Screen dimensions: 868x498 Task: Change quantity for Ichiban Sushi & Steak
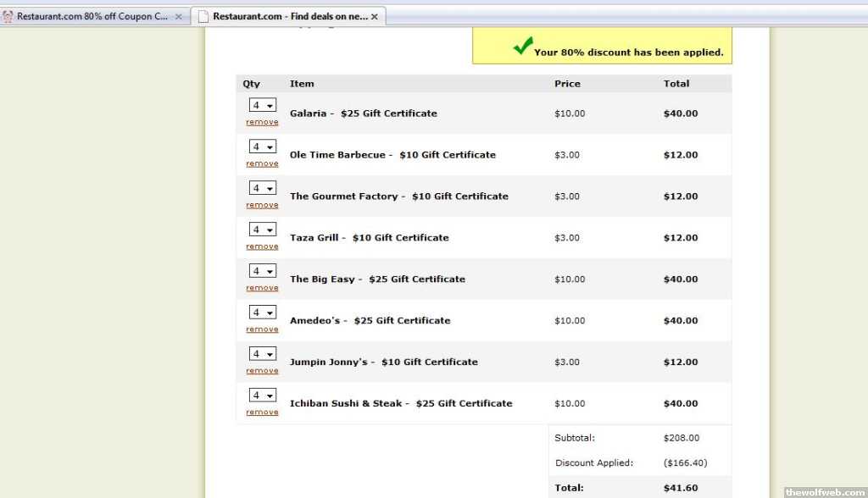(262, 396)
